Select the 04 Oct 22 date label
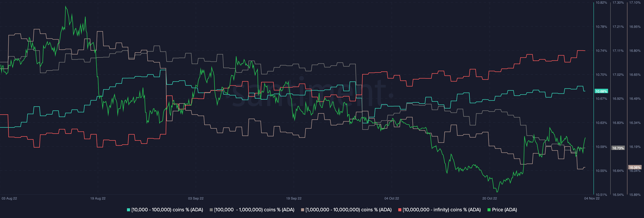This screenshot has width=644, height=218. click(391, 199)
